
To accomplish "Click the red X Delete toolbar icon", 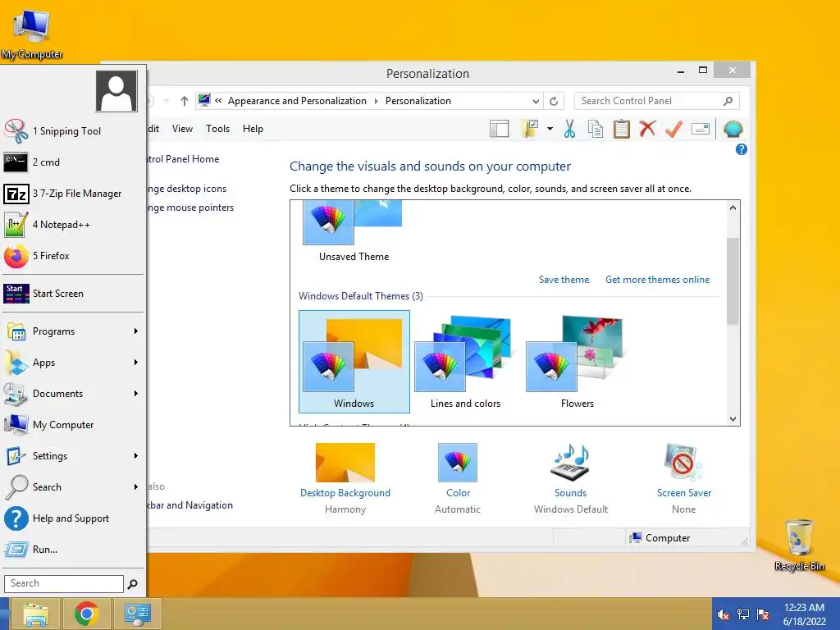I will point(648,129).
